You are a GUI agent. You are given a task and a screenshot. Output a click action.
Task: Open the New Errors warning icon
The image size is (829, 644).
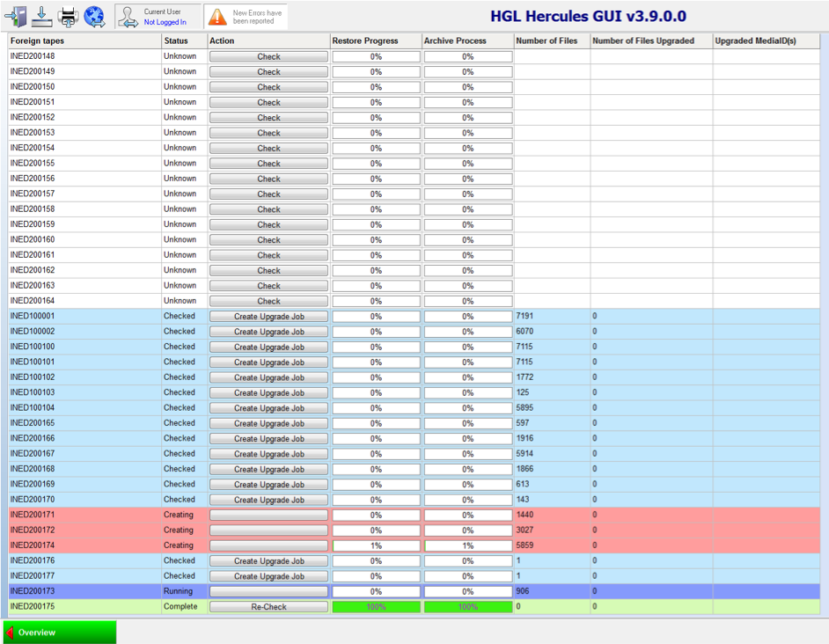pyautogui.click(x=217, y=17)
